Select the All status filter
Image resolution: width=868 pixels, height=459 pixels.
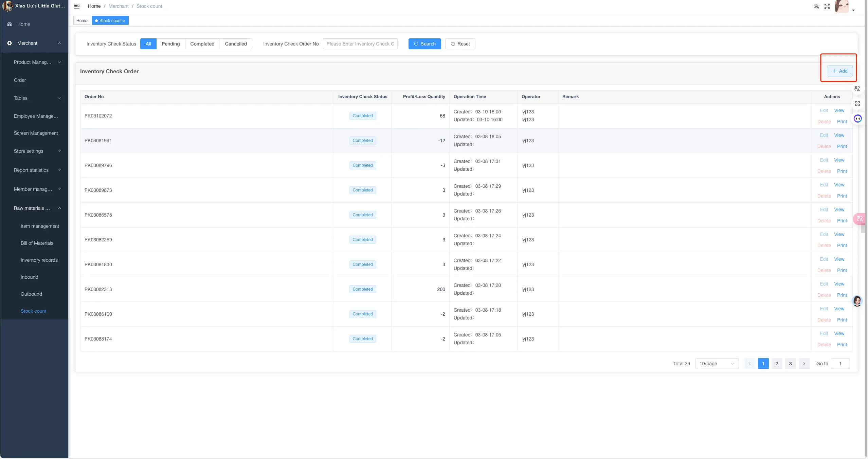(x=148, y=44)
